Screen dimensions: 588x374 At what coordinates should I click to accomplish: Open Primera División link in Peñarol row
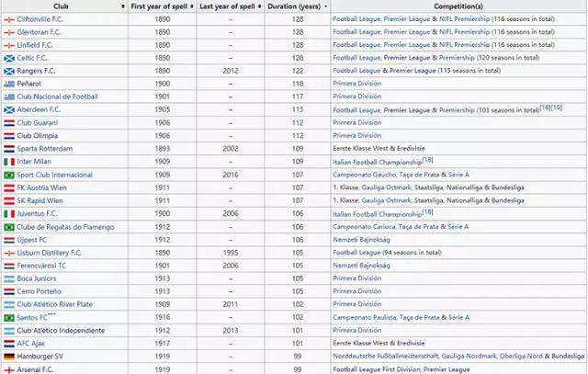click(x=357, y=84)
